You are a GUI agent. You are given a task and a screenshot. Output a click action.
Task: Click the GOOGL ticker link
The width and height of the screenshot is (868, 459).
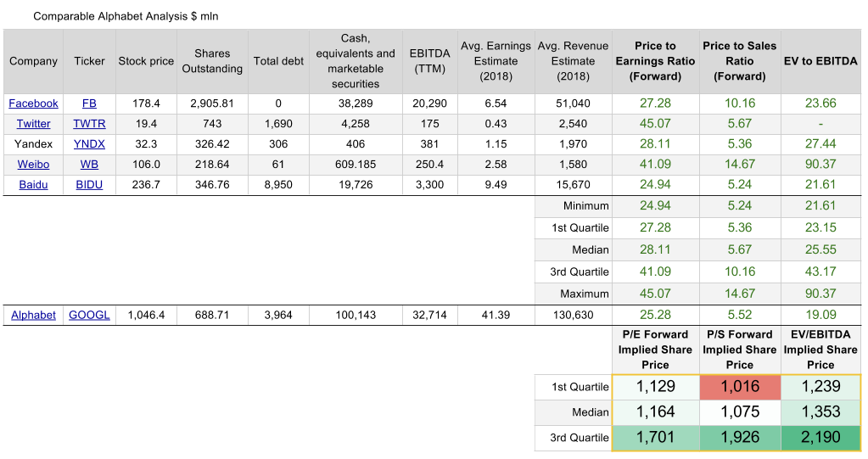pos(89,315)
